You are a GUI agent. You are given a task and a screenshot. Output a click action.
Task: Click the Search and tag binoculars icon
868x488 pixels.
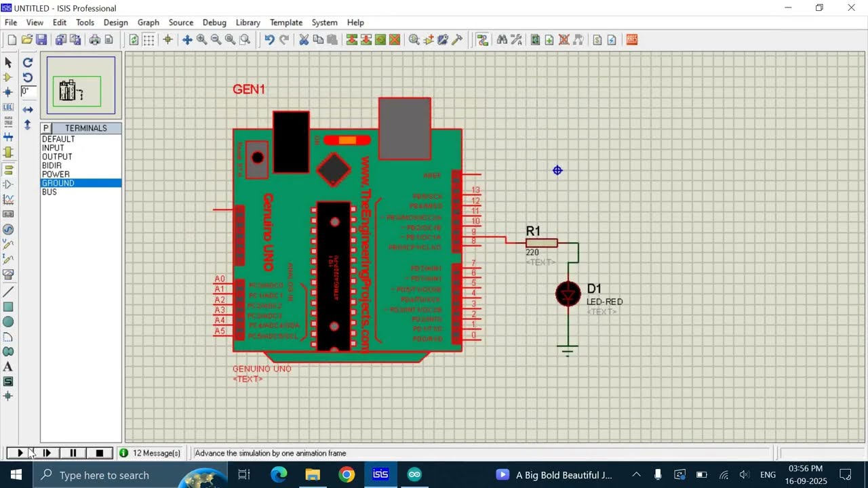point(502,40)
